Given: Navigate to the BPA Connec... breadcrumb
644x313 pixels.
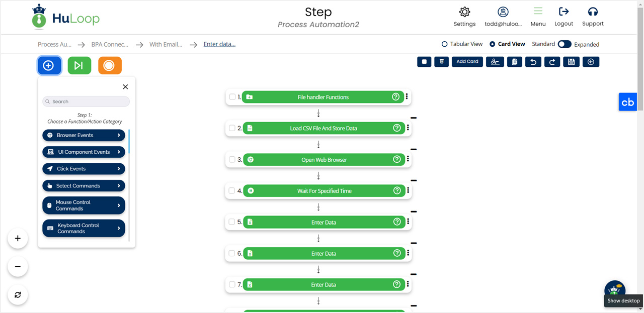Looking at the screenshot, I should (110, 44).
